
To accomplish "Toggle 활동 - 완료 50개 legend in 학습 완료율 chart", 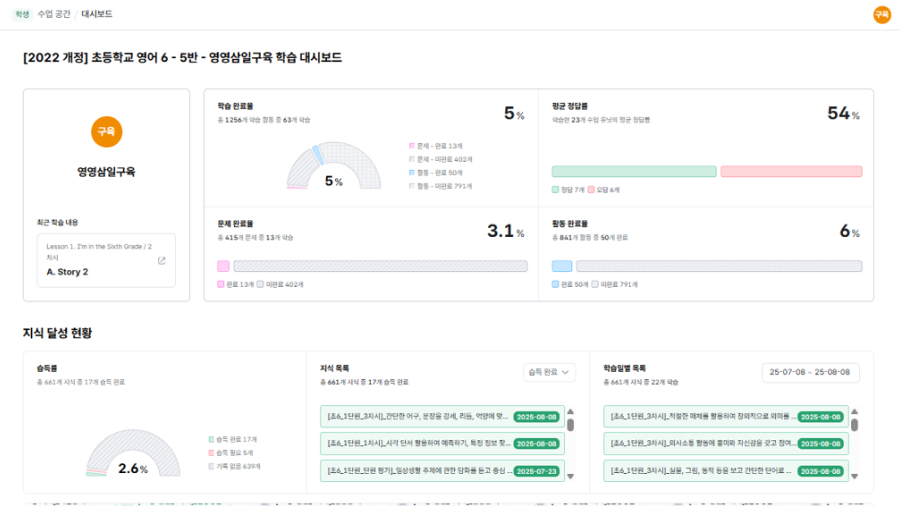I will coord(441,172).
